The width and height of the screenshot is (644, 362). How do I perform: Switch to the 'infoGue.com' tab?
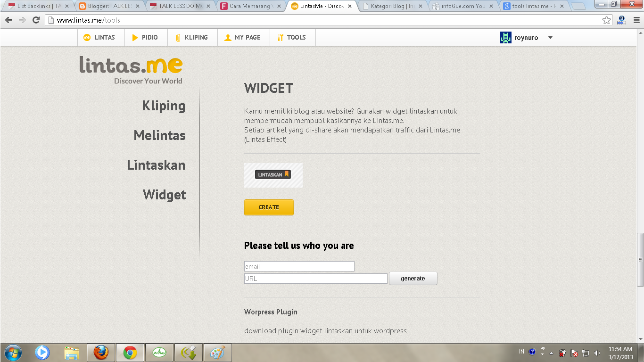[x=463, y=6]
